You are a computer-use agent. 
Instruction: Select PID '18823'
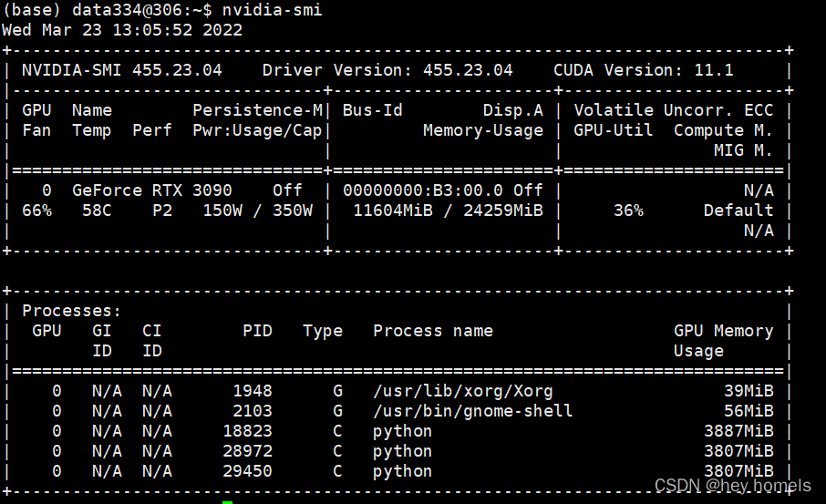pos(248,431)
